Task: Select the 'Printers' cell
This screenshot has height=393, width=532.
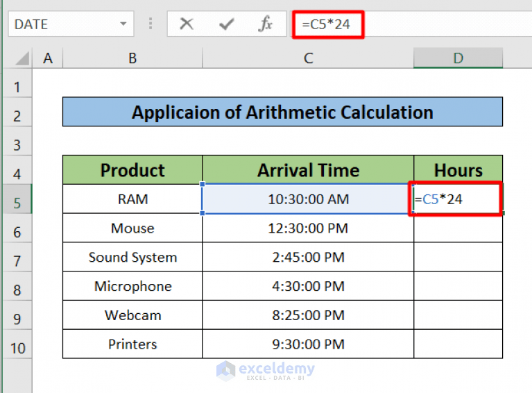Action: click(132, 344)
